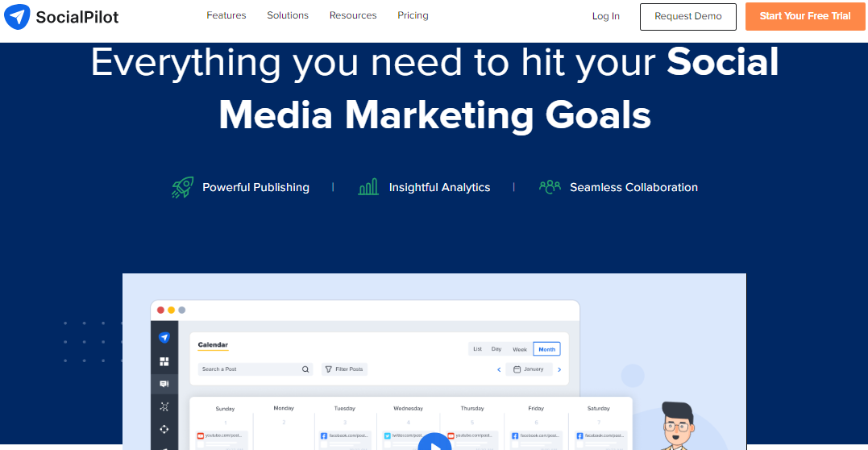The height and width of the screenshot is (450, 868).
Task: Click the people icon for Seamless Collaboration
Action: click(550, 187)
